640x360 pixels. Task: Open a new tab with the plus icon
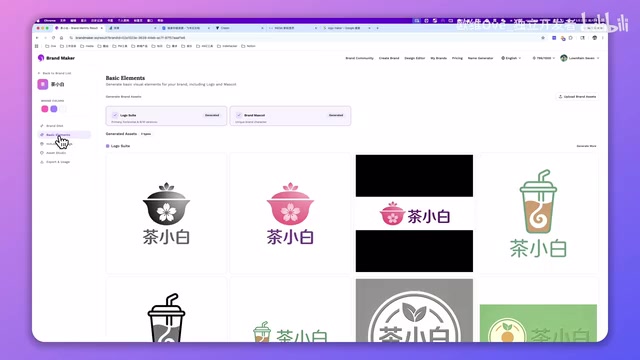(377, 28)
